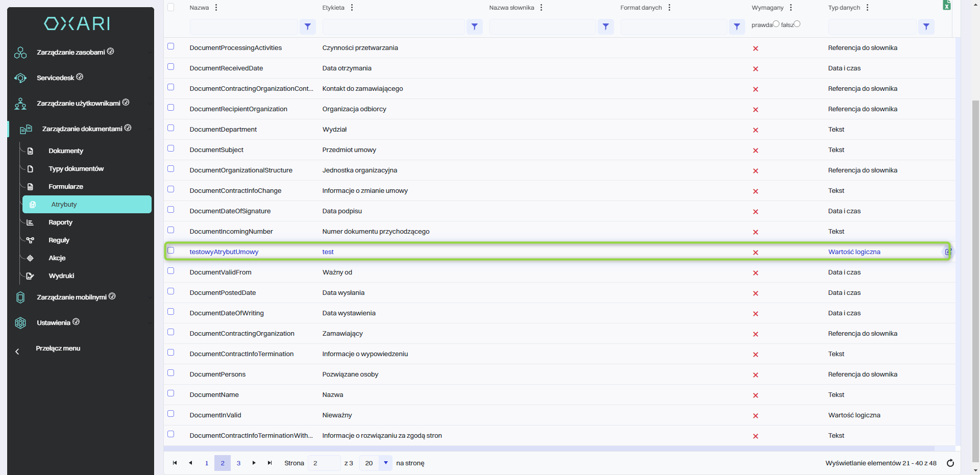Click the Format danych filter input
This screenshot has height=475, width=980.
[673, 27]
